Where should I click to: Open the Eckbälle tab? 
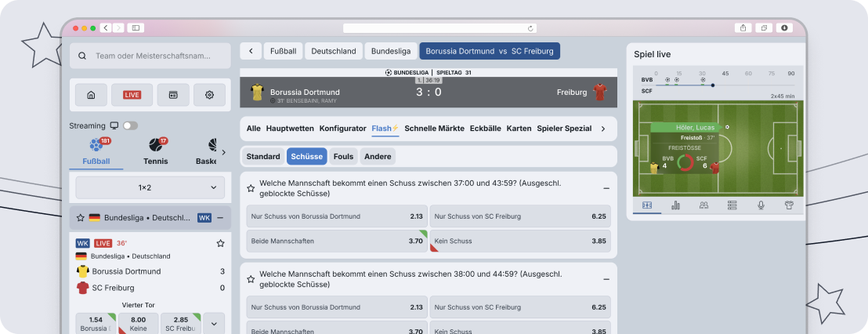point(486,129)
